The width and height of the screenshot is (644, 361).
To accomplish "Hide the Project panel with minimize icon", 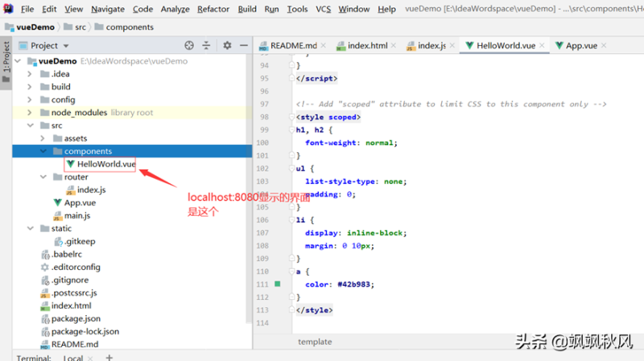I will [x=243, y=46].
